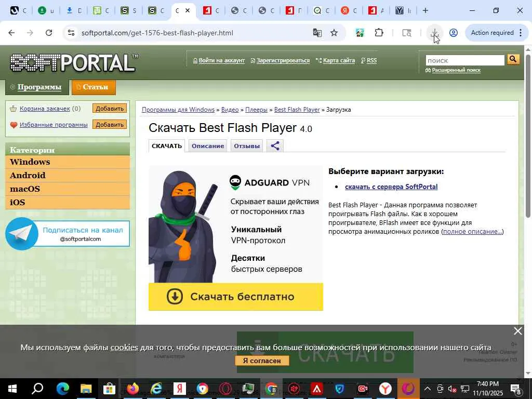Image resolution: width=532 pixels, height=399 pixels.
Task: Click the address bar URL
Action: point(157,33)
